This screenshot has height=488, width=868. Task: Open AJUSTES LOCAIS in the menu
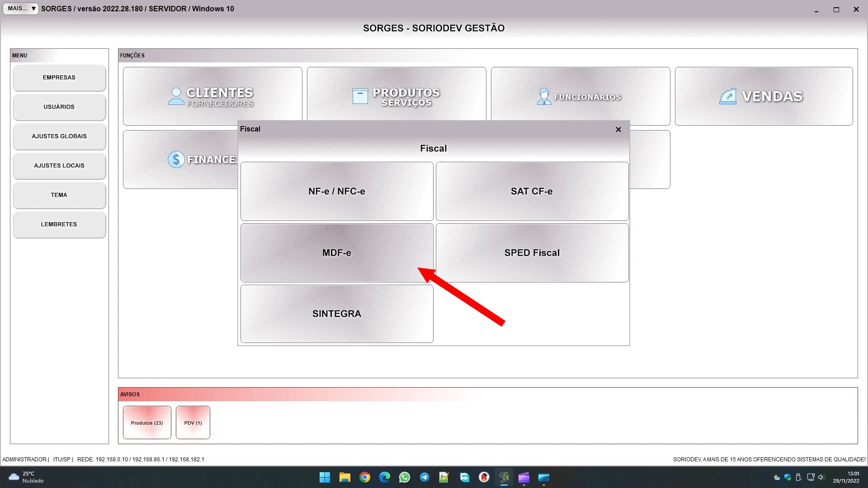click(59, 166)
